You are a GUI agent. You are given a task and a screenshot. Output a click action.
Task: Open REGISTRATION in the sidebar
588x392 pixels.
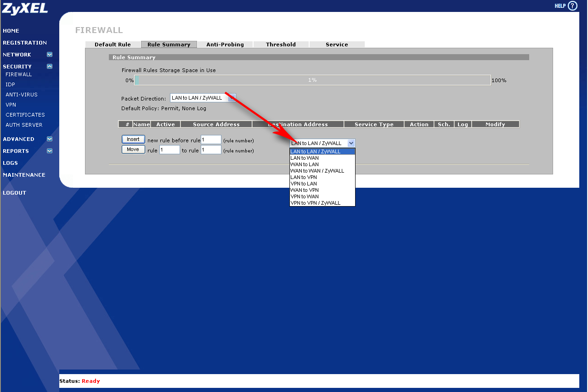(25, 43)
